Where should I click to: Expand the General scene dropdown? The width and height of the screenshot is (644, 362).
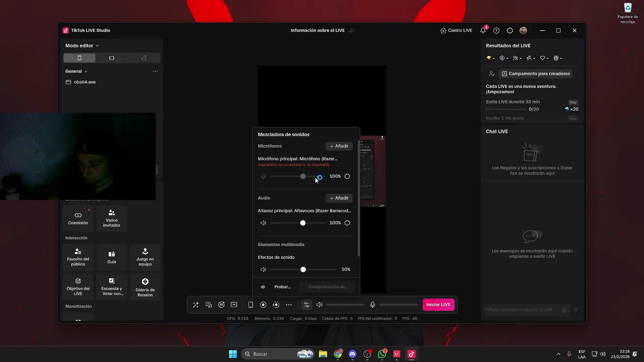76,71
